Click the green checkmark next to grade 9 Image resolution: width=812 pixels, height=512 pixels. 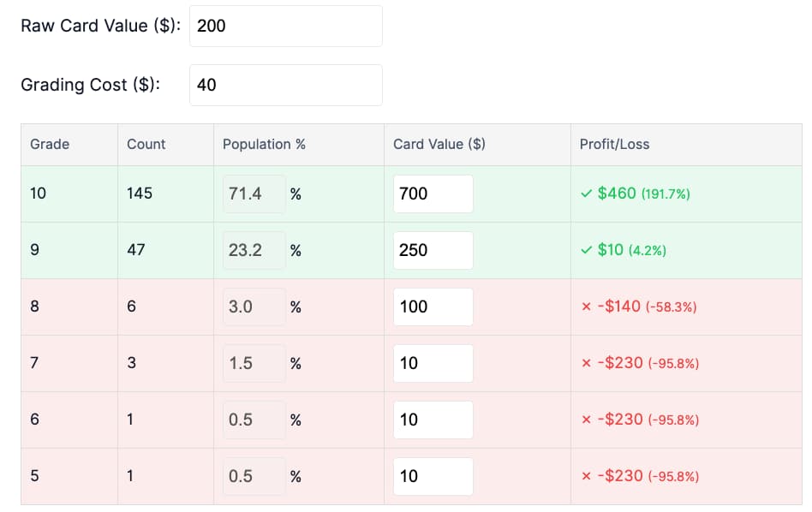point(586,250)
